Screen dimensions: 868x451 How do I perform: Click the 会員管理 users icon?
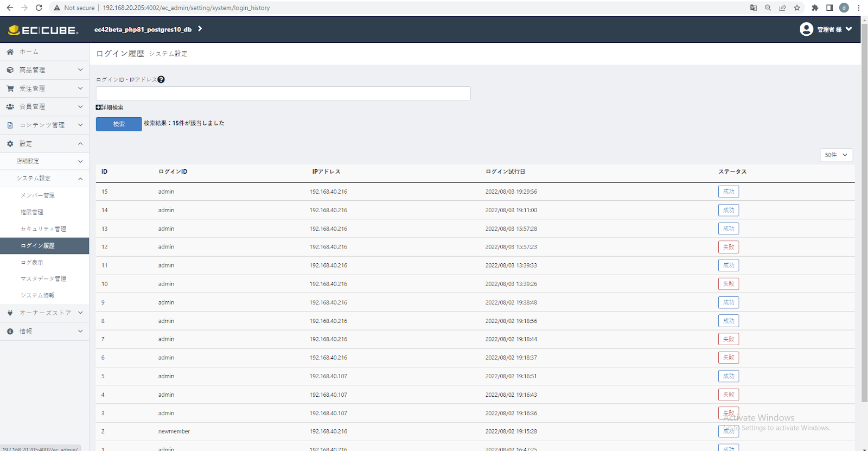[x=10, y=107]
